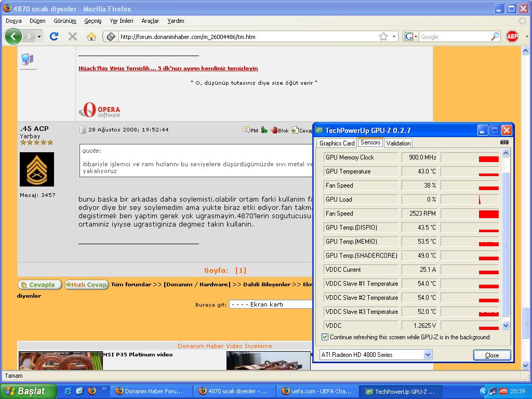Switch to the Validation tab

[398, 143]
